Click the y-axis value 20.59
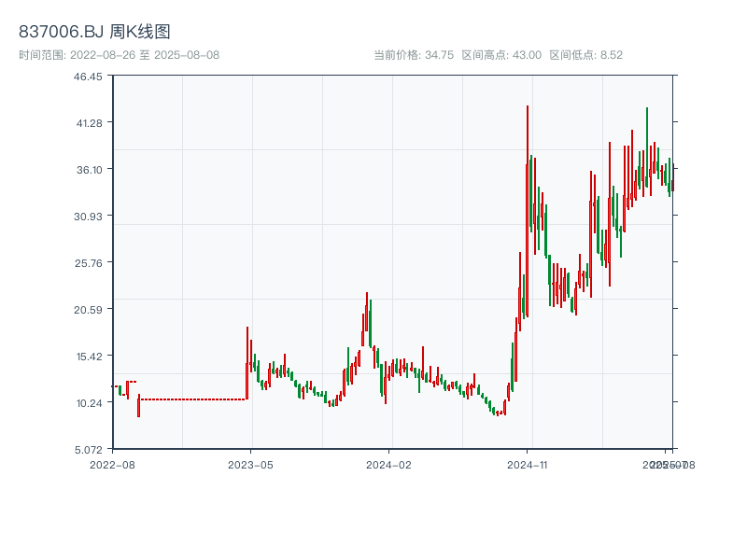 [x=88, y=310]
